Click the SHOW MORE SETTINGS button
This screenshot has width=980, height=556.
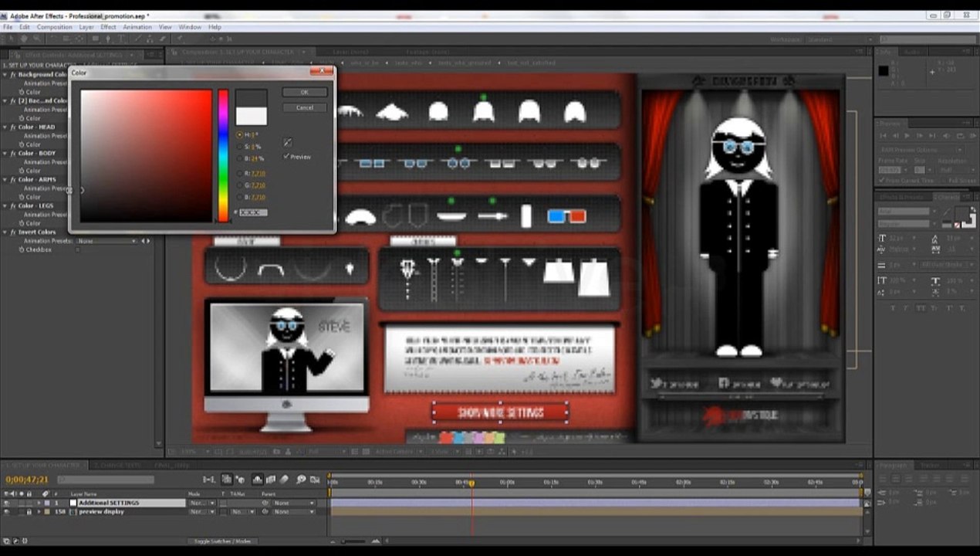[500, 412]
